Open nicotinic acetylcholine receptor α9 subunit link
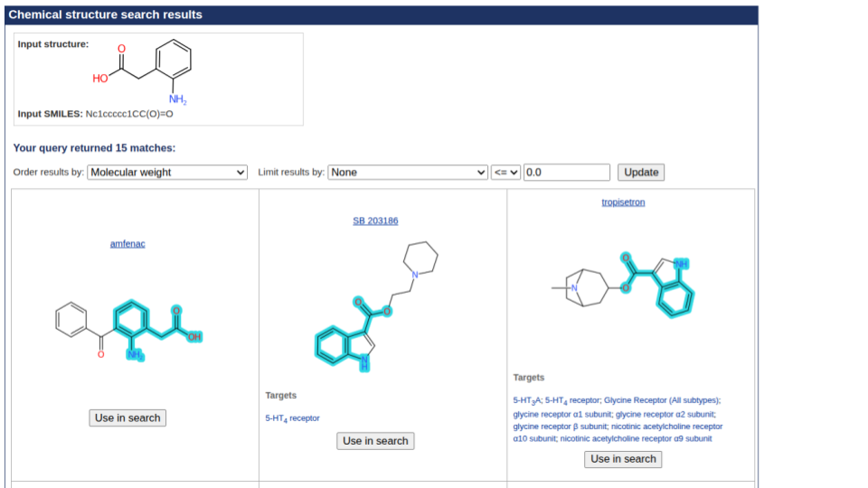 636,438
